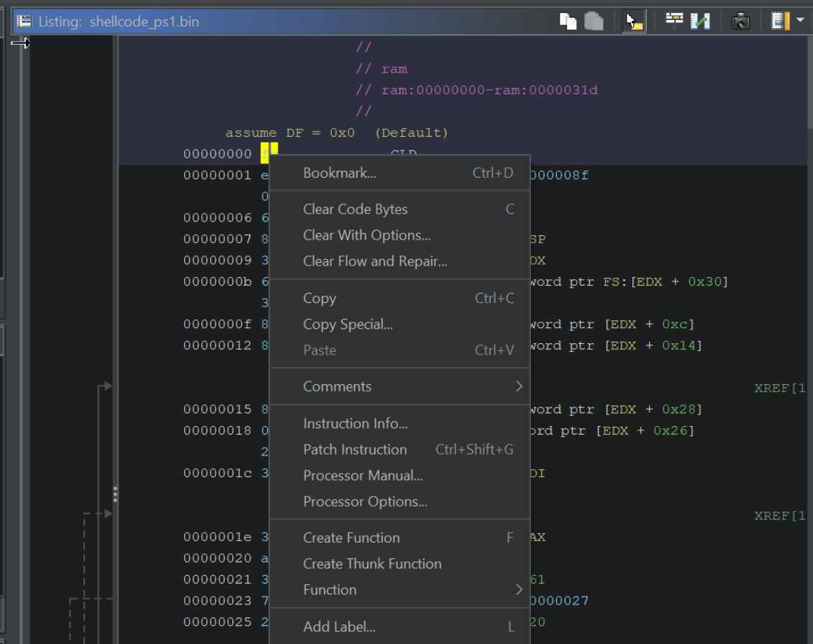The width and height of the screenshot is (813, 644).
Task: Toggle the overview margin display icon
Action: coord(780,22)
